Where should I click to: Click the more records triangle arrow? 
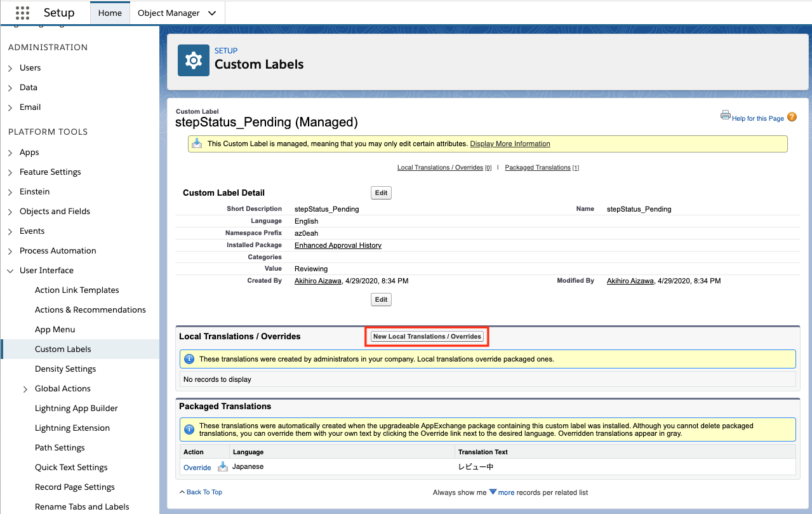pos(493,492)
